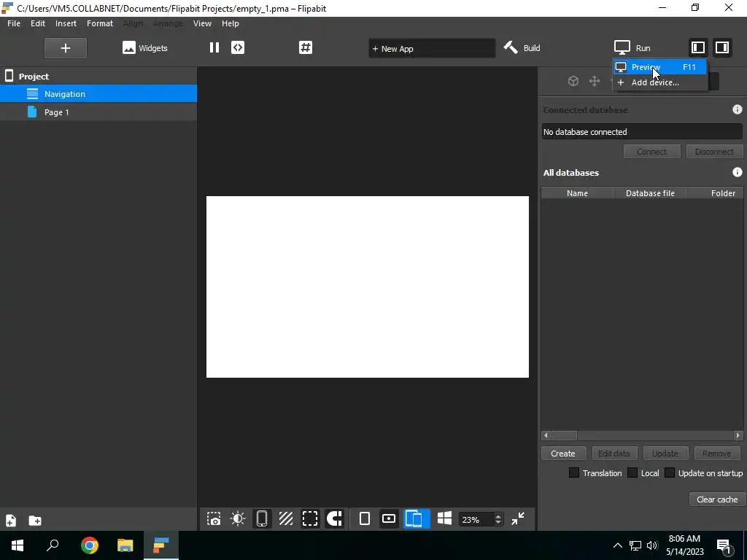
Task: Select the landscape orientation icon
Action: pos(389,518)
